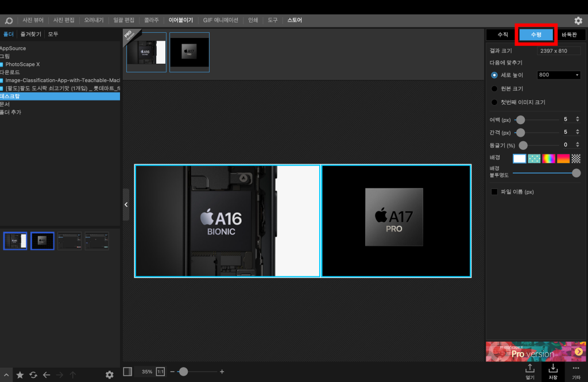
Task: Open the 사진 뷰어 tab
Action: (x=33, y=20)
